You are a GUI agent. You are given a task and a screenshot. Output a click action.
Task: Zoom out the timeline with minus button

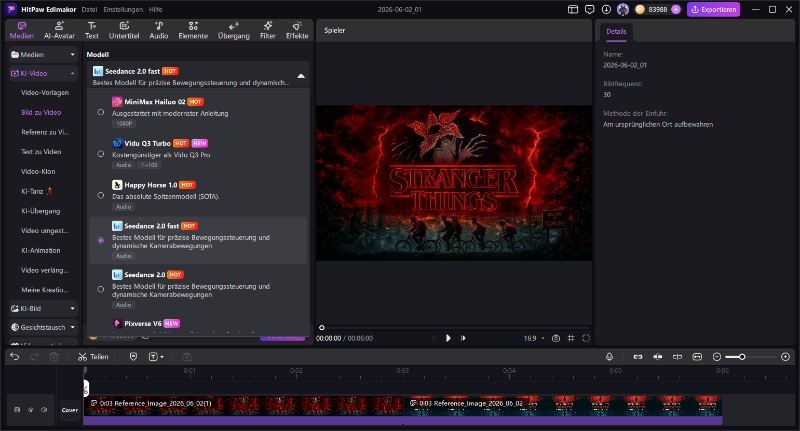[x=717, y=357]
